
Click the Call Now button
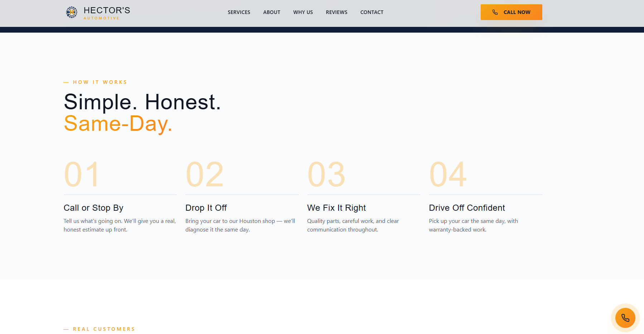[511, 12]
